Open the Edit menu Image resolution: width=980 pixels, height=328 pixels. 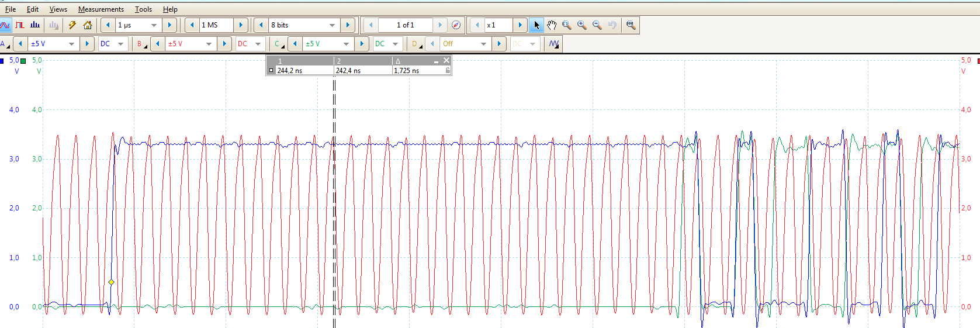point(33,9)
